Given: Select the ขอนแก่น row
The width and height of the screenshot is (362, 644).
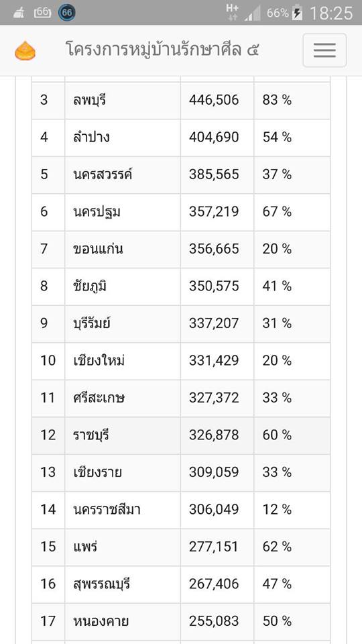Looking at the screenshot, I should tap(181, 250).
